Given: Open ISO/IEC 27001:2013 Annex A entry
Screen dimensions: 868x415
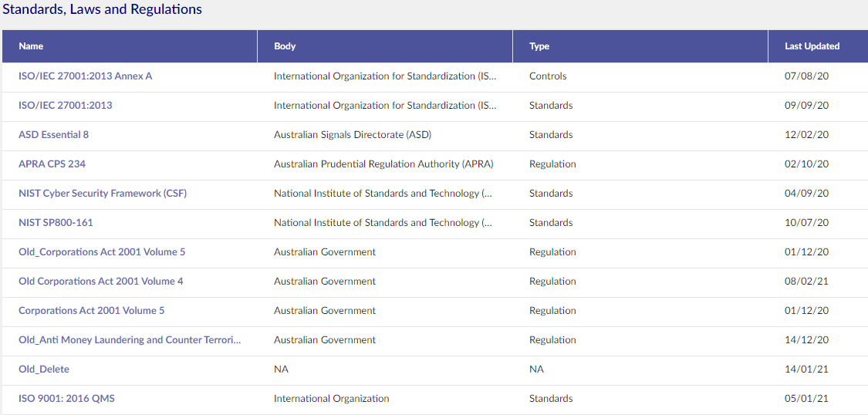Looking at the screenshot, I should [85, 76].
